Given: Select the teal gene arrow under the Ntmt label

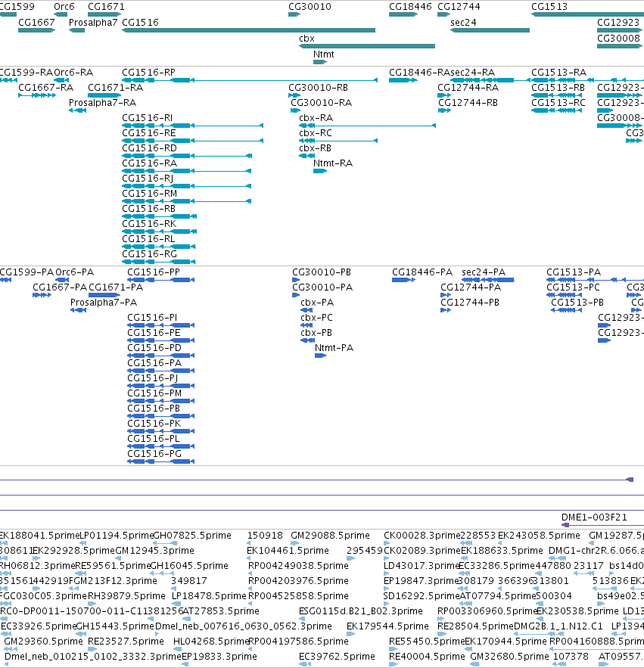Looking at the screenshot, I should tap(320, 62).
